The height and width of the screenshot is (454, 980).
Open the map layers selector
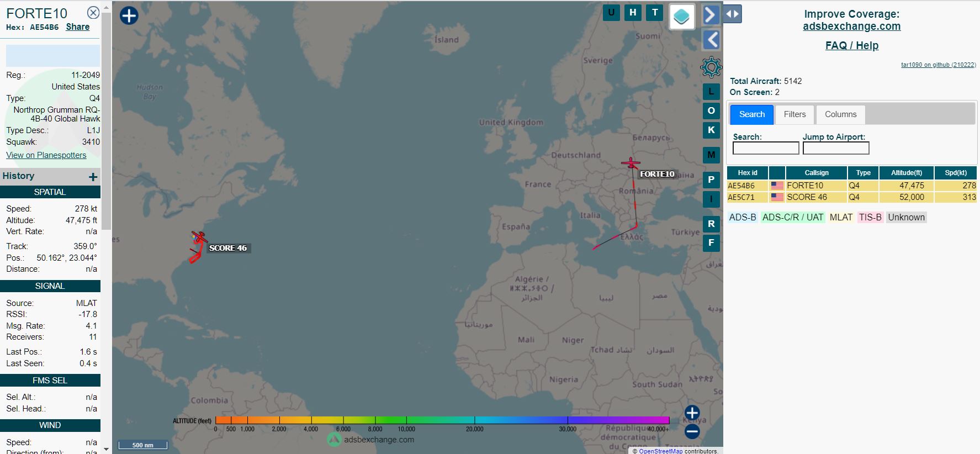[682, 17]
